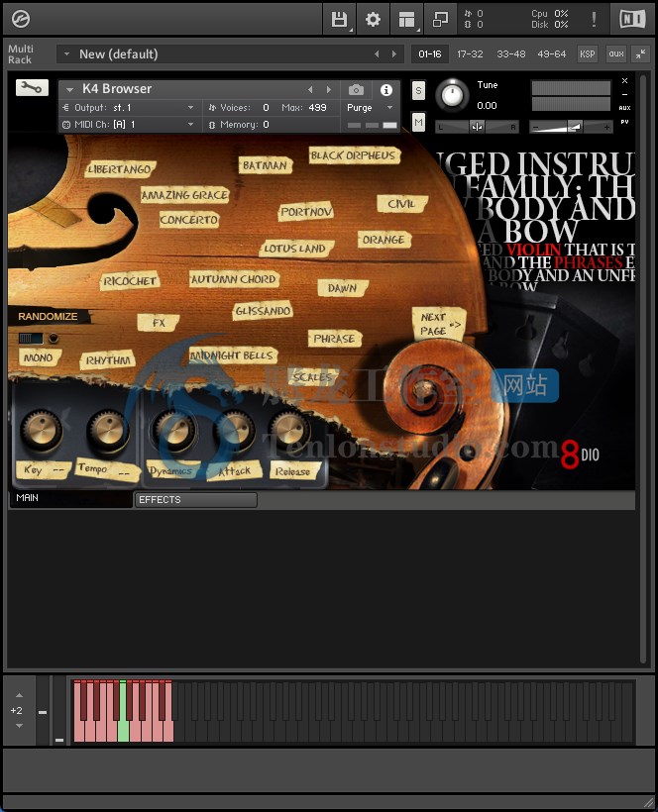Select the MIDNIGHT BELLS phrase label
This screenshot has height=812, width=658.
tap(232, 355)
